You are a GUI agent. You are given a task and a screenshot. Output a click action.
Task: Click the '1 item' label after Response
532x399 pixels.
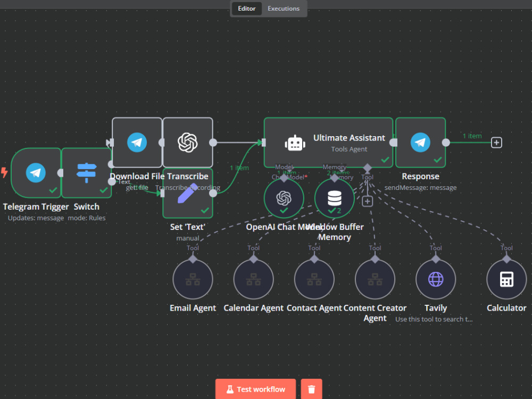tap(472, 136)
